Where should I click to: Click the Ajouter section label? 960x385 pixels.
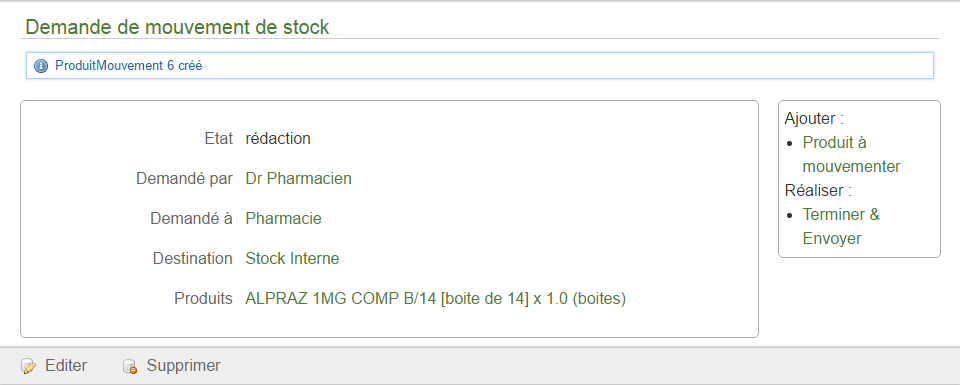814,118
